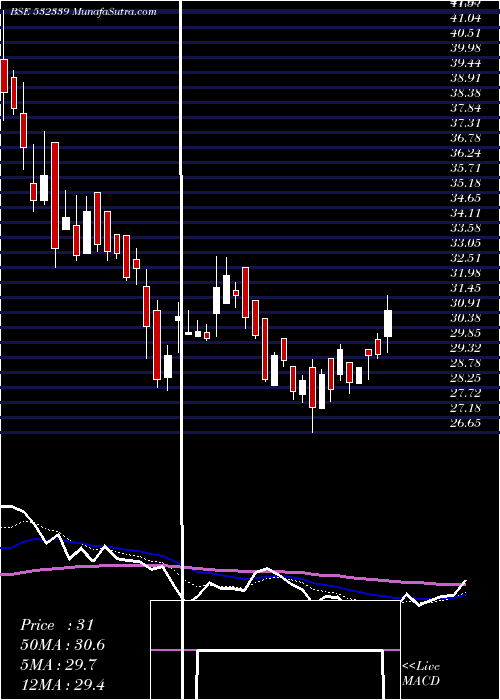Select the '12MA : 29.4' legend entry
500x700 pixels.
[x=62, y=684]
